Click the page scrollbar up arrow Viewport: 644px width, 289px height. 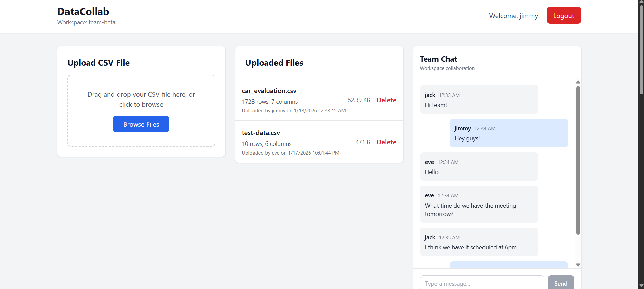641,2
